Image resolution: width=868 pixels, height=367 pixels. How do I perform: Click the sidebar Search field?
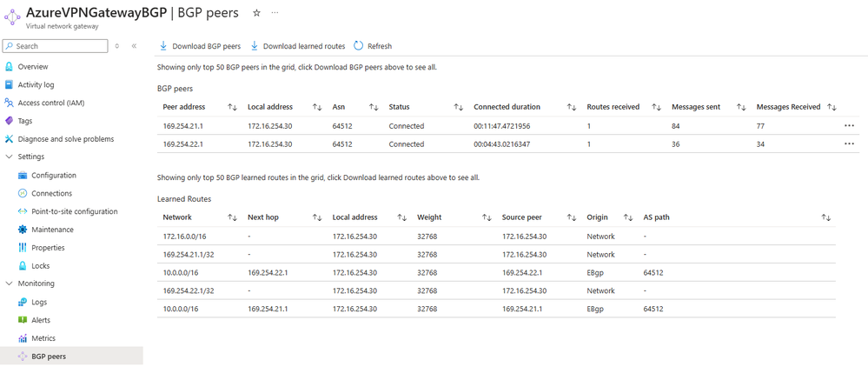pos(56,46)
